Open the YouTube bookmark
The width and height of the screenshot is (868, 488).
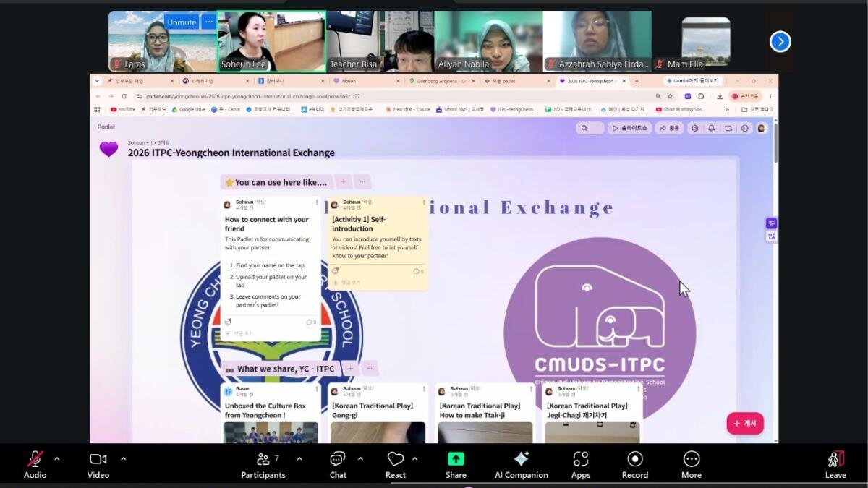(122, 109)
